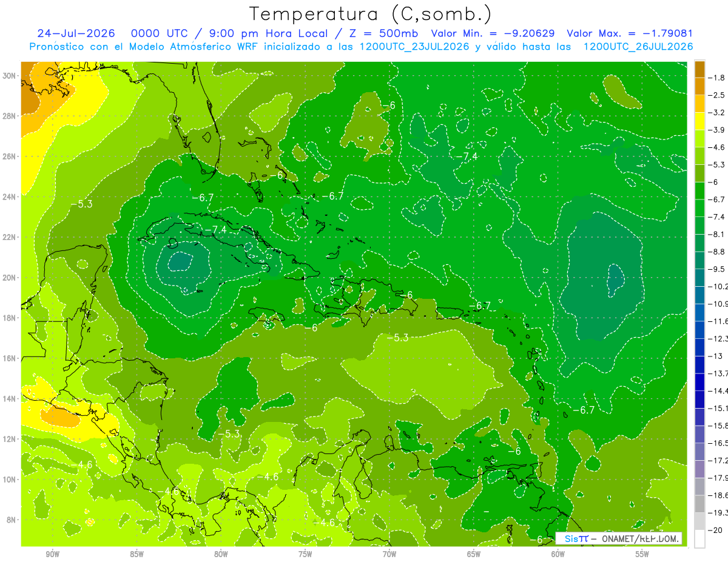728x562 pixels.
Task: Click the -20 label on the colorbar
Action: click(715, 530)
